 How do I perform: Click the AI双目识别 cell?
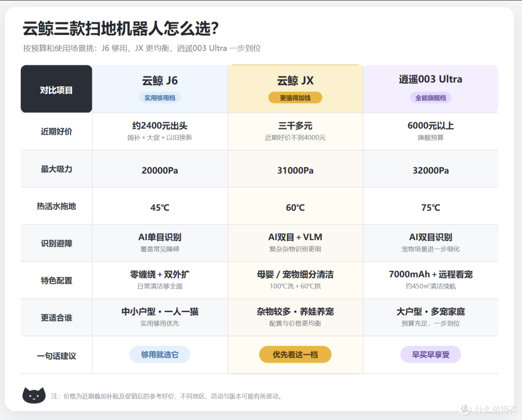(x=431, y=237)
